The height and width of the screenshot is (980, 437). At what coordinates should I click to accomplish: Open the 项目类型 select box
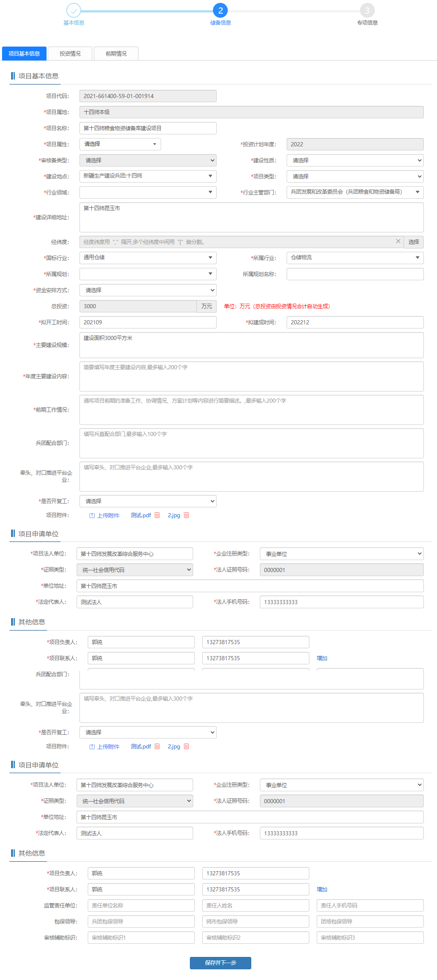[355, 176]
